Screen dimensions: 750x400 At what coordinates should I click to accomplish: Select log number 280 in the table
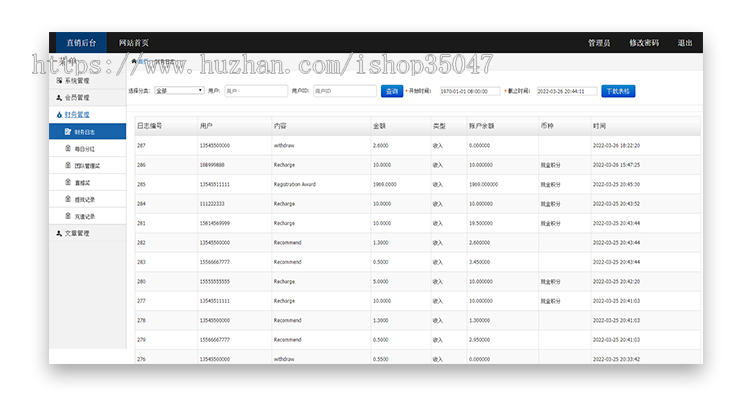click(142, 282)
